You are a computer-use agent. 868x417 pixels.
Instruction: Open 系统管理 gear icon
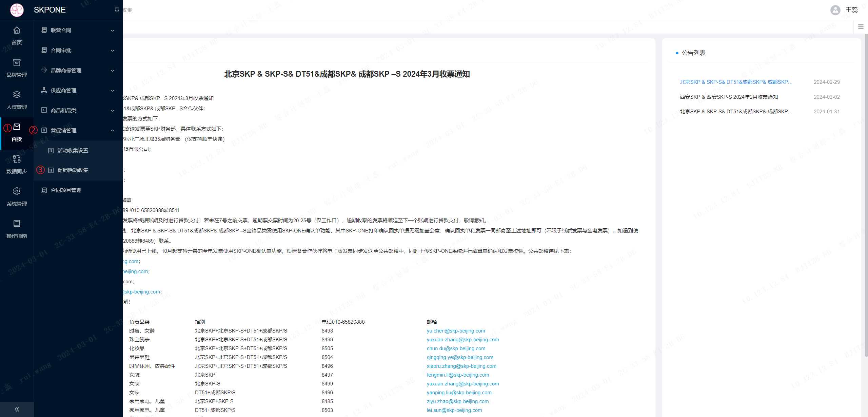coord(17,191)
